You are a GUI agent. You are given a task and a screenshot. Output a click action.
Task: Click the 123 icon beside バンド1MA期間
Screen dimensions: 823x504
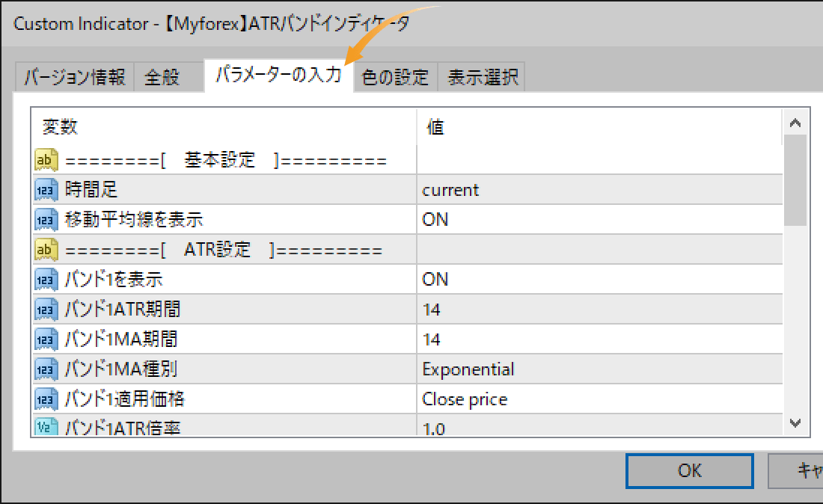41,339
